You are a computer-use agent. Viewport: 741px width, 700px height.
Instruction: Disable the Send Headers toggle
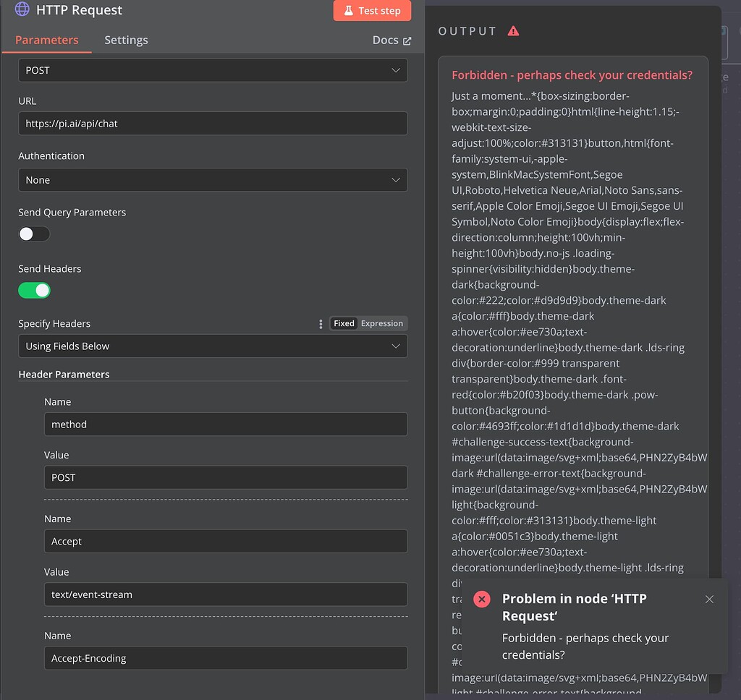[34, 290]
